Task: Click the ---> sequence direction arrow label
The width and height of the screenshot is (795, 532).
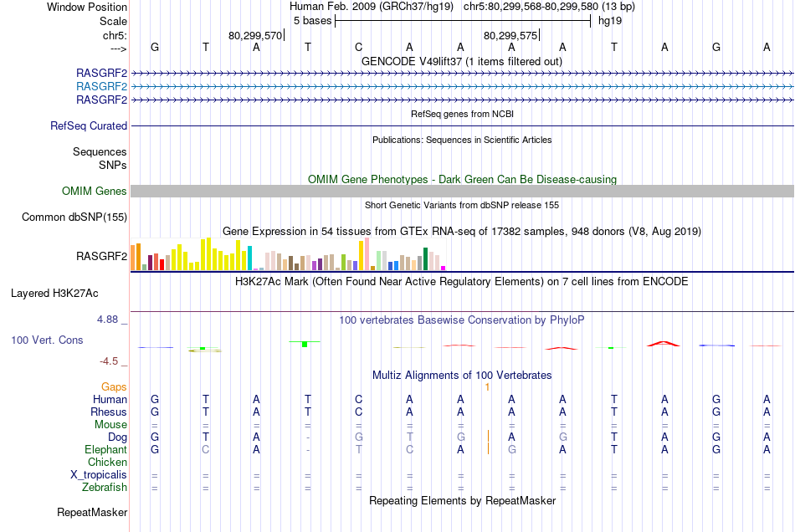Action: [x=118, y=49]
